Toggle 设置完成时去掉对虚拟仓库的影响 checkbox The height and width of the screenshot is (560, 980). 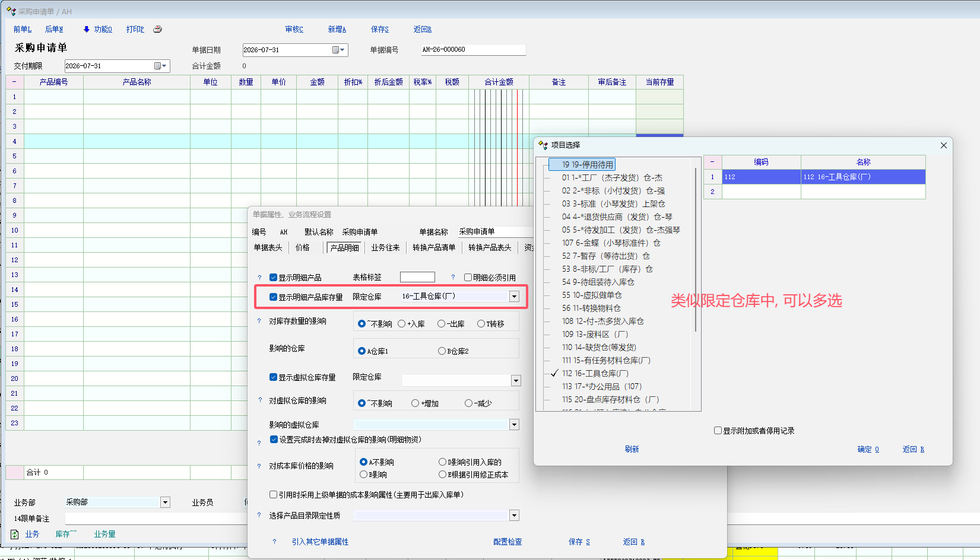274,439
